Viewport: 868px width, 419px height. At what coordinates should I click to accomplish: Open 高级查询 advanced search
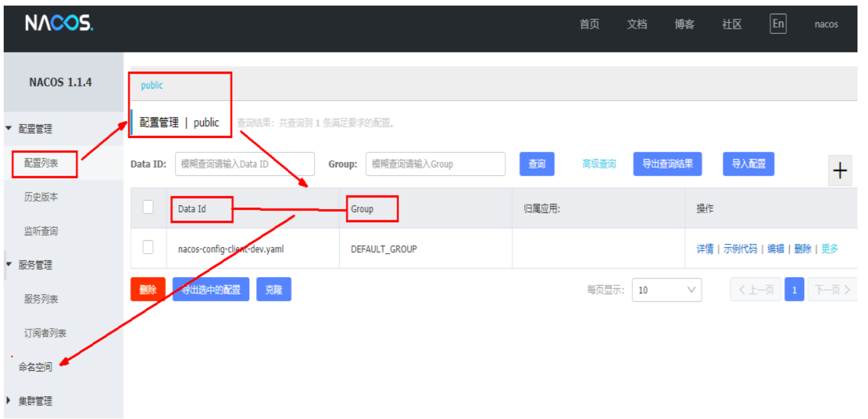pyautogui.click(x=599, y=164)
